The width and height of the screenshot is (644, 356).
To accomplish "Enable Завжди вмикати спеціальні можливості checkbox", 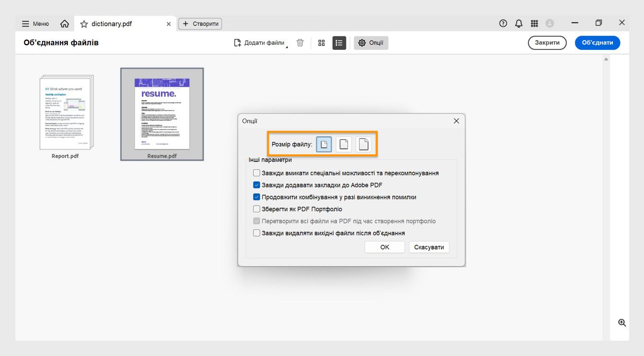I will coord(257,173).
